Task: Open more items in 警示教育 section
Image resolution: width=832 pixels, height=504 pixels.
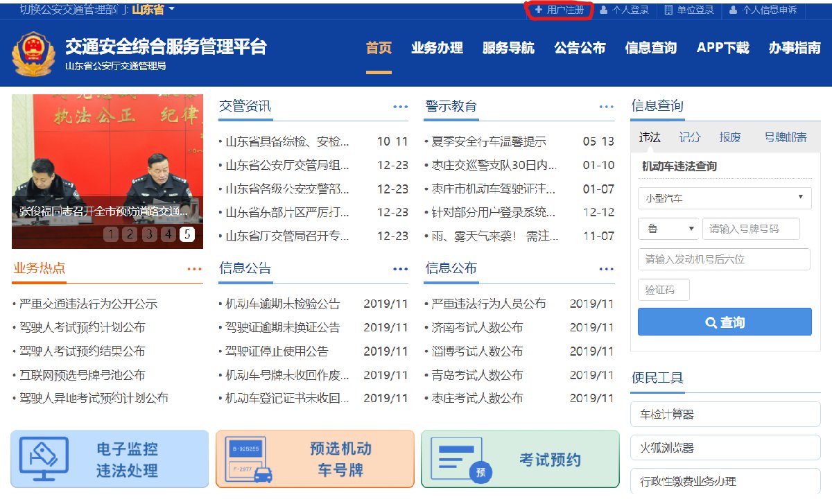Action: tap(606, 107)
